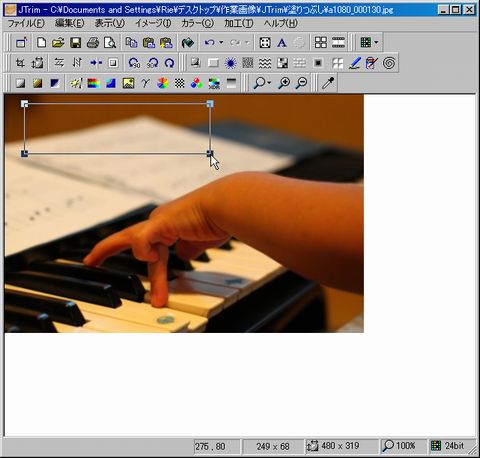Open the Print icon in toolbar
The height and width of the screenshot is (458, 480).
tap(93, 43)
